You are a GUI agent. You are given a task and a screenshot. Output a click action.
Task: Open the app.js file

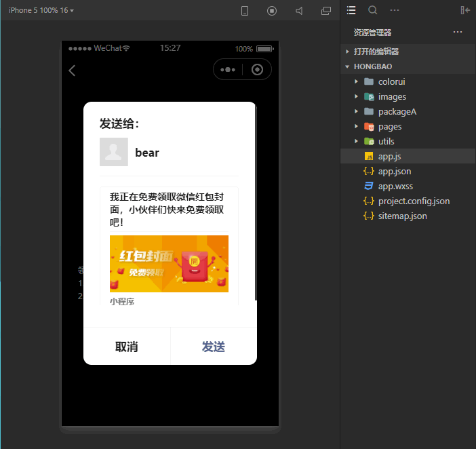point(408,157)
